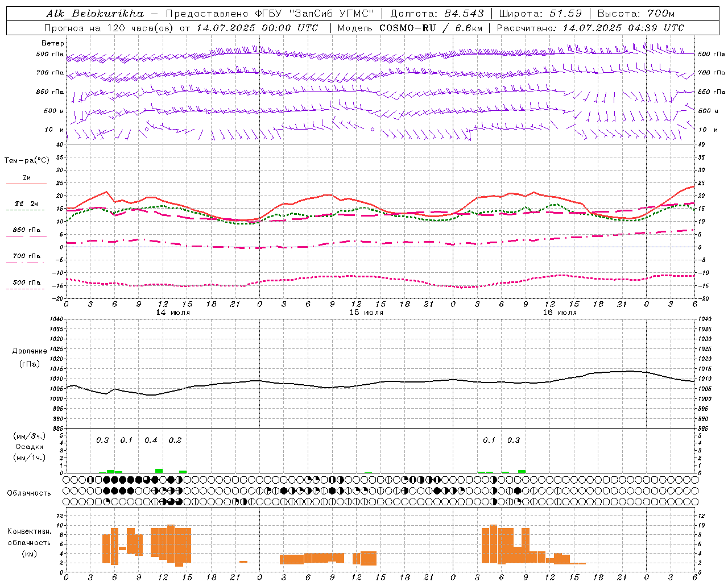Click the elevation text Высота: 700м
This screenshot has height=582, width=728.
tap(635, 14)
